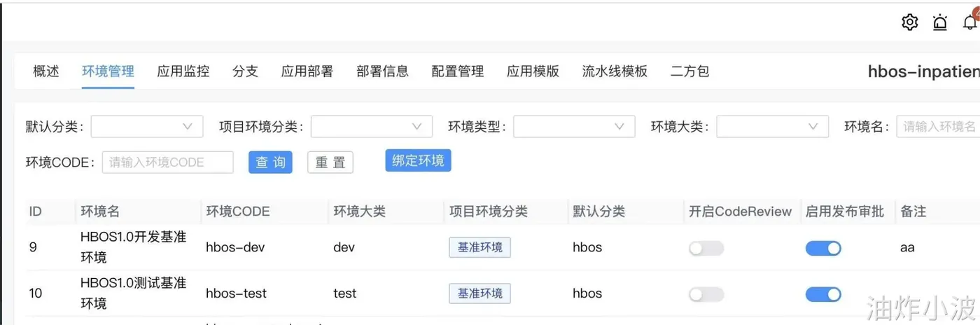Disable release approval for hbos-dev
The image size is (980, 325).
pos(823,248)
